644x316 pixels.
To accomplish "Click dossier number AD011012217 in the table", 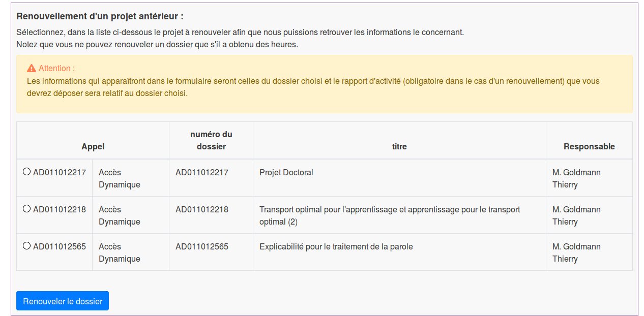I will point(202,172).
